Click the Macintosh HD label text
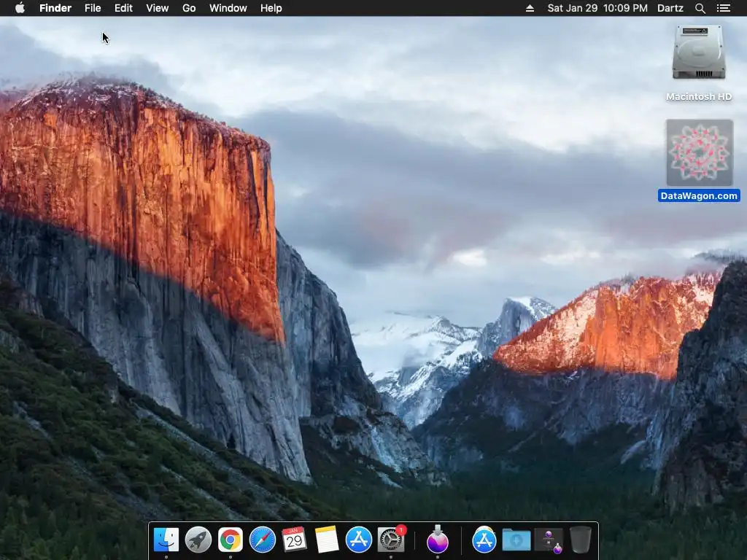This screenshot has height=560, width=747. pos(699,97)
